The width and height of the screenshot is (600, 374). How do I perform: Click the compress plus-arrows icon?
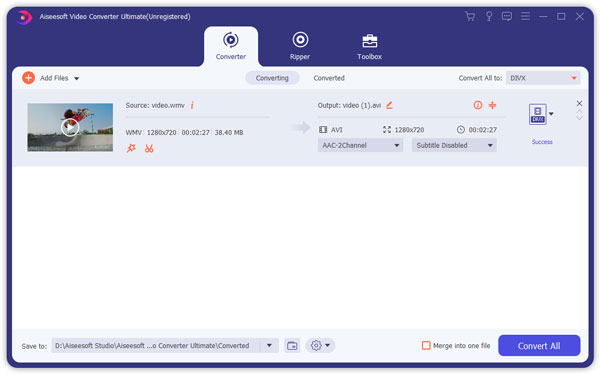(x=492, y=105)
